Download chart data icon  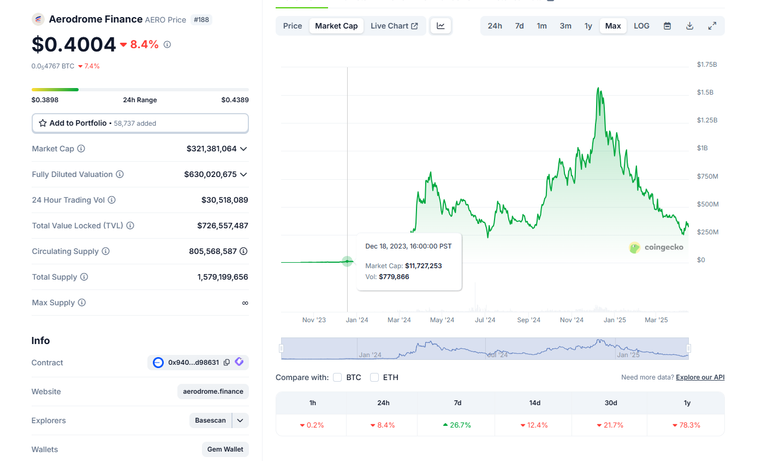point(690,26)
